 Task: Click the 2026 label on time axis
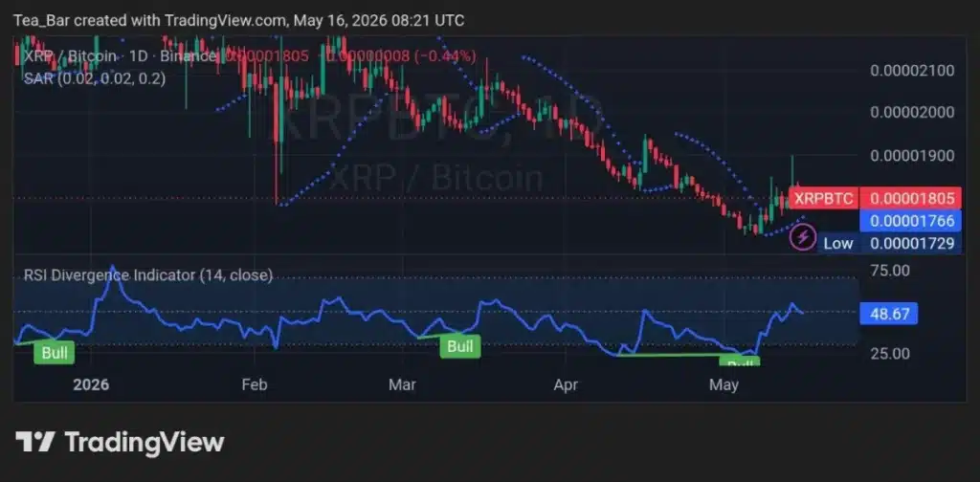click(x=91, y=384)
